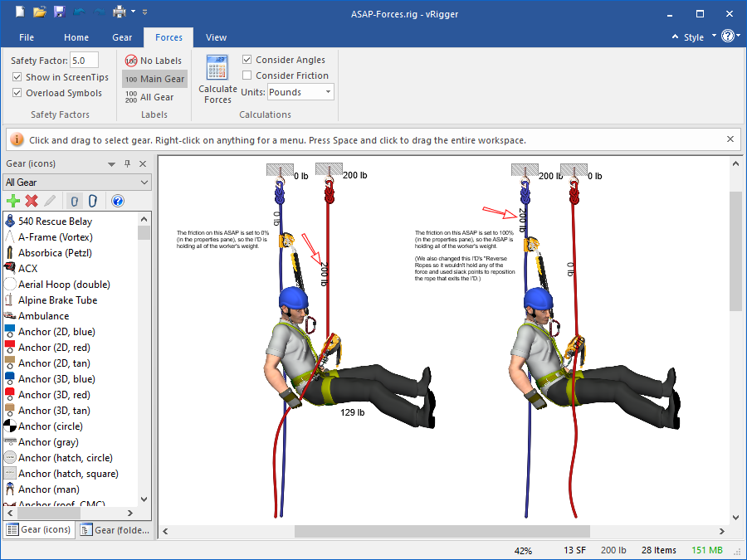This screenshot has width=747, height=560.
Task: Click the Safety Factor input field
Action: click(x=84, y=60)
